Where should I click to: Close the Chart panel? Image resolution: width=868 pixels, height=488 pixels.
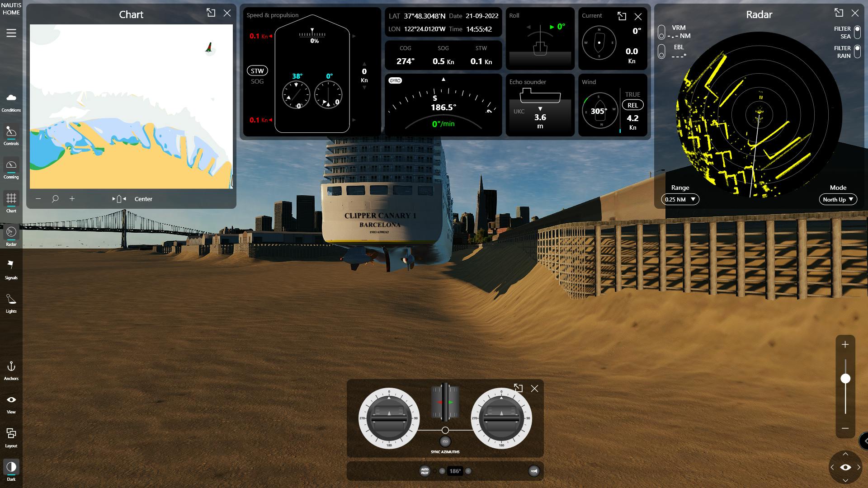227,13
